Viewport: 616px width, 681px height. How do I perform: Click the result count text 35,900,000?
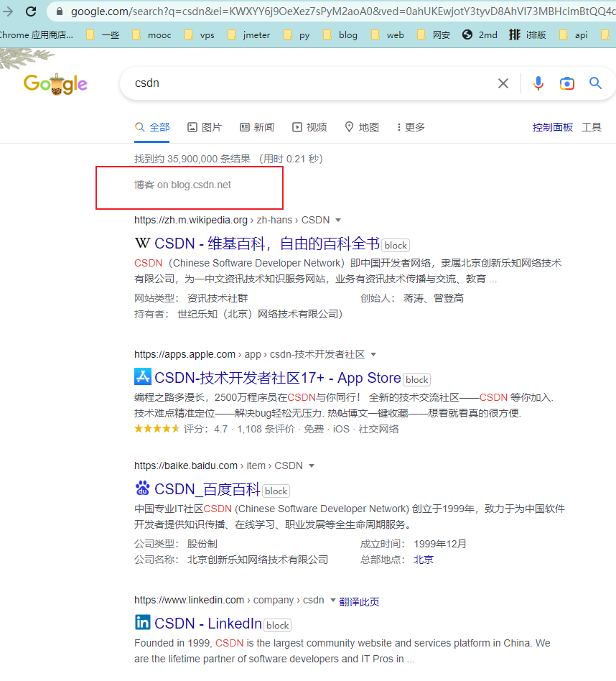pyautogui.click(x=192, y=159)
